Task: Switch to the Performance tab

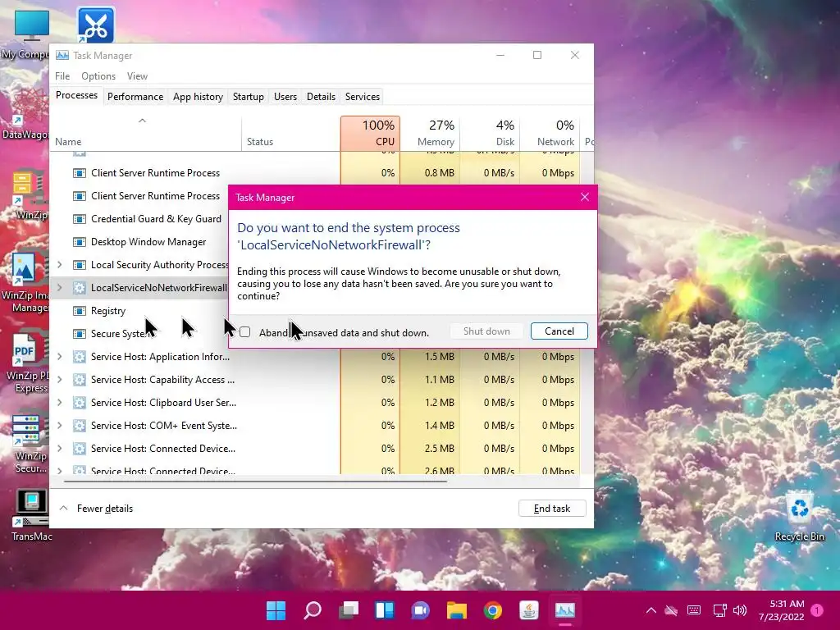Action: (135, 97)
